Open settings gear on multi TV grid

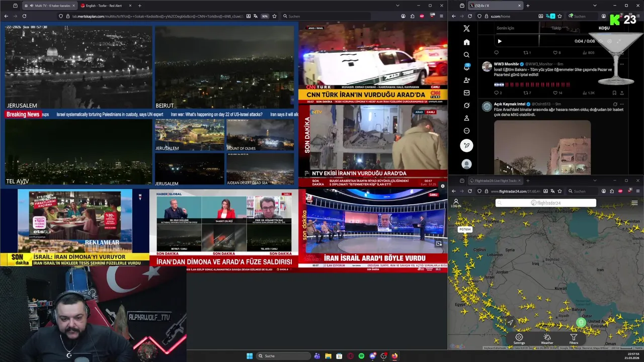pyautogui.click(x=442, y=186)
